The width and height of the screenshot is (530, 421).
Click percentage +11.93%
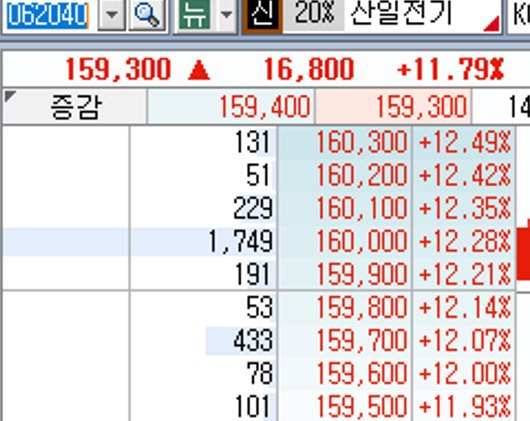[464, 407]
